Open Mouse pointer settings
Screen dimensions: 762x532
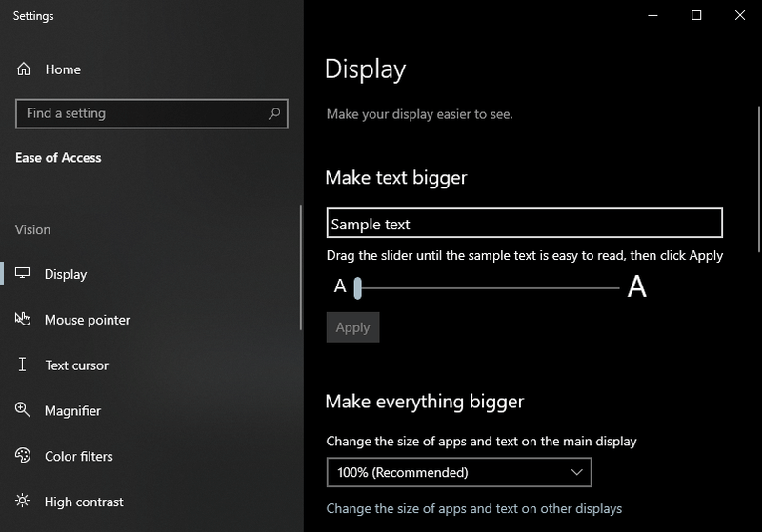tap(150, 320)
